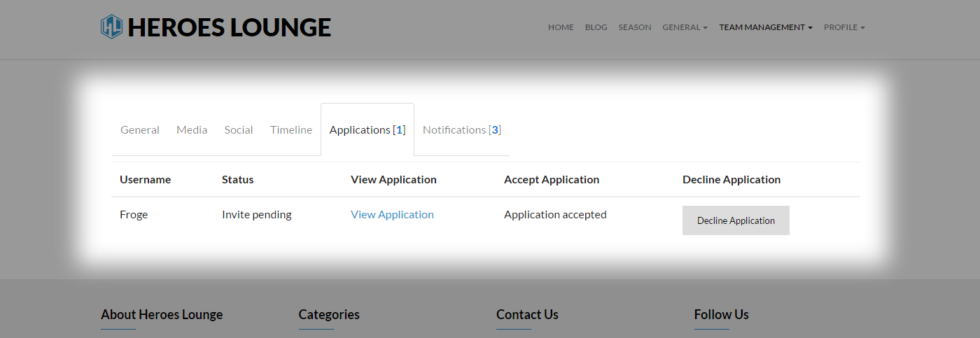Click the HEROES LOUNGE site title

click(x=230, y=27)
